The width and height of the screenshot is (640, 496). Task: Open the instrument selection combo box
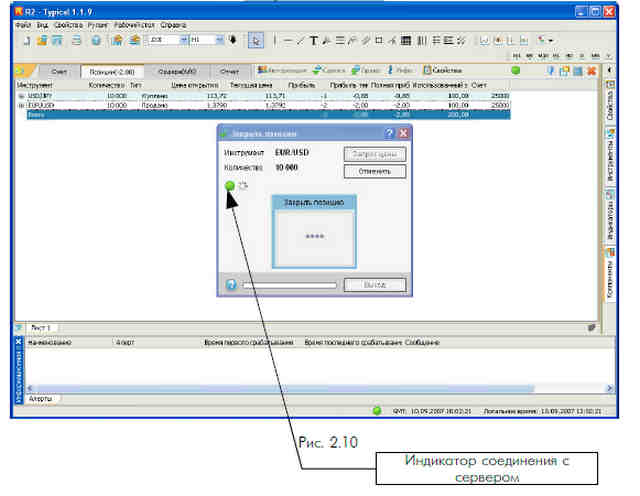pos(167,40)
